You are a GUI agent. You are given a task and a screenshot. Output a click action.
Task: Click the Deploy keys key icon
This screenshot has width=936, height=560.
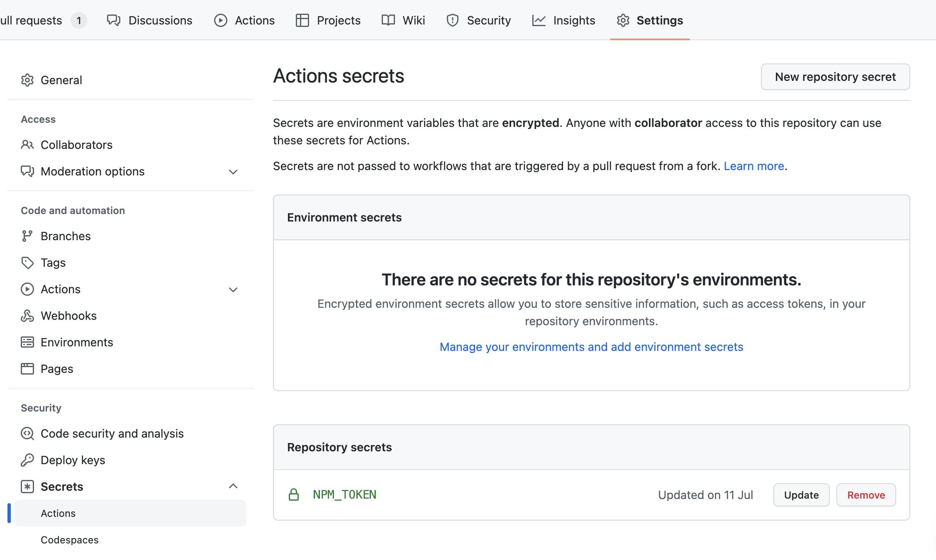pos(27,460)
